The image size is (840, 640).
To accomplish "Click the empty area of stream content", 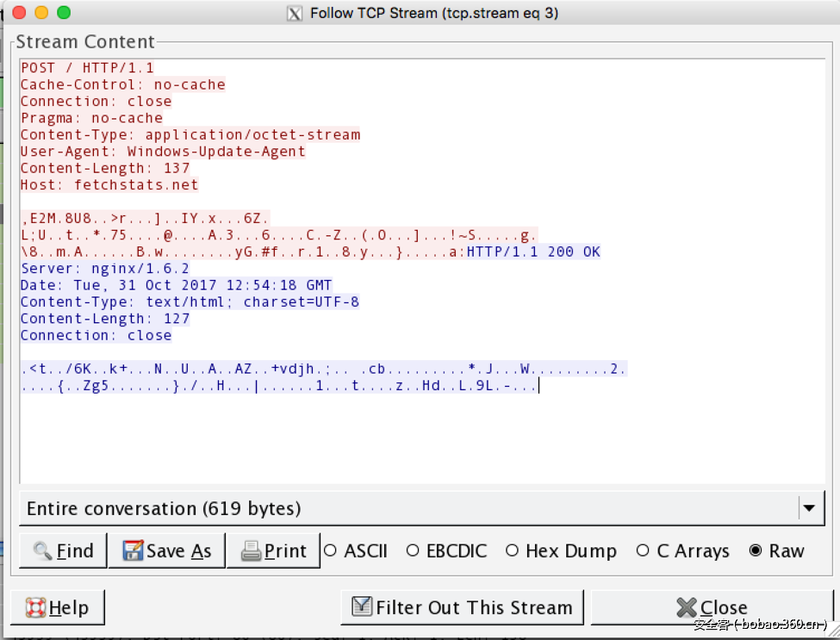I will click(x=414, y=439).
